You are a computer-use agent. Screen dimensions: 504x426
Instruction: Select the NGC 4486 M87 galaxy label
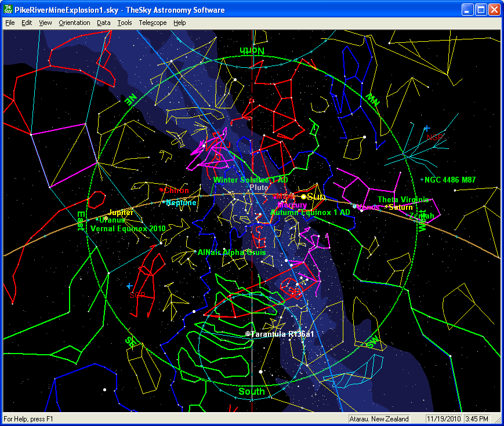tap(450, 180)
